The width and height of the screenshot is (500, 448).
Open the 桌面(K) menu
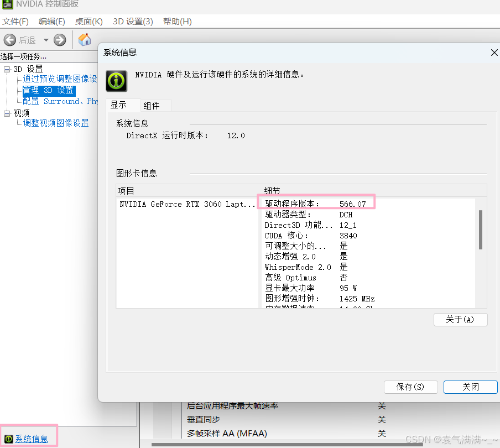[88, 22]
